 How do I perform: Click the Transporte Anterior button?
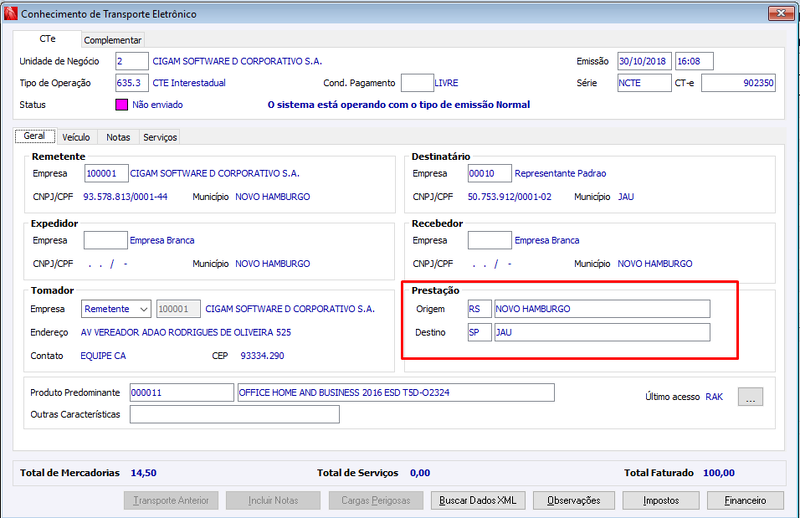tap(171, 501)
